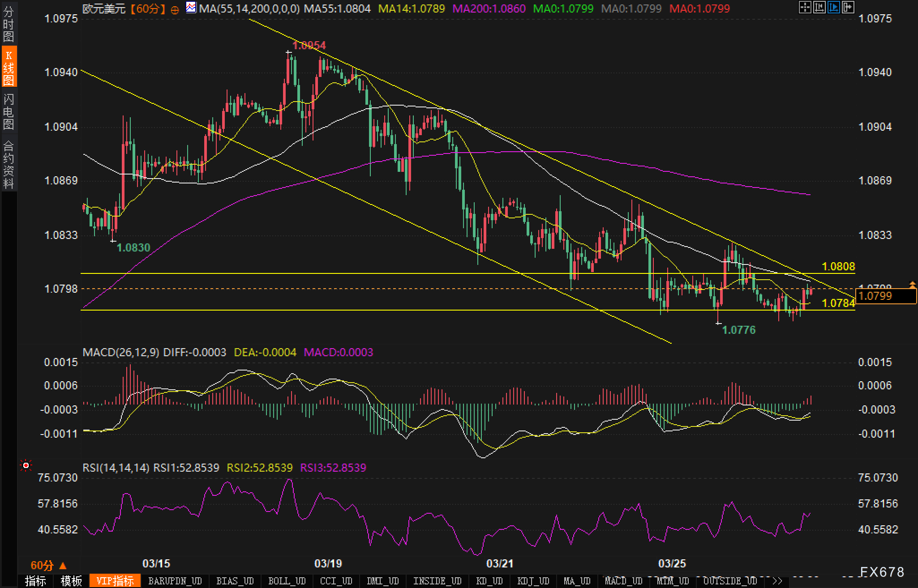The height and width of the screenshot is (588, 918).
Task: Open the 闪电图 view
Action: pos(9,111)
